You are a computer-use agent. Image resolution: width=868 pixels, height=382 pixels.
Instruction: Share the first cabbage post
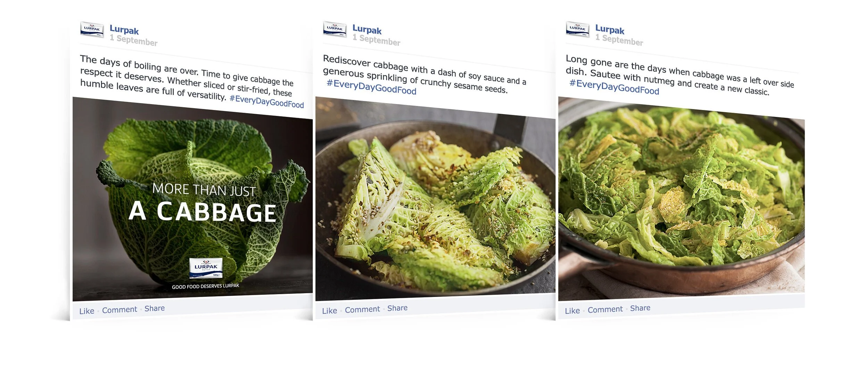(x=155, y=308)
